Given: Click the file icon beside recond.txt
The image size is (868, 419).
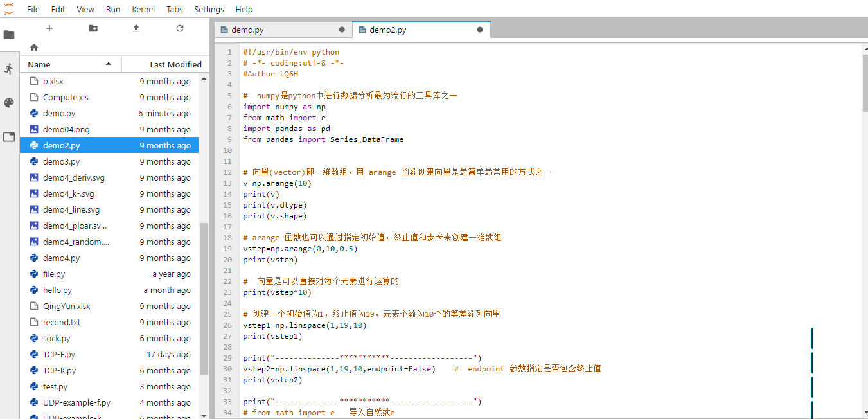Looking at the screenshot, I should click(x=34, y=322).
